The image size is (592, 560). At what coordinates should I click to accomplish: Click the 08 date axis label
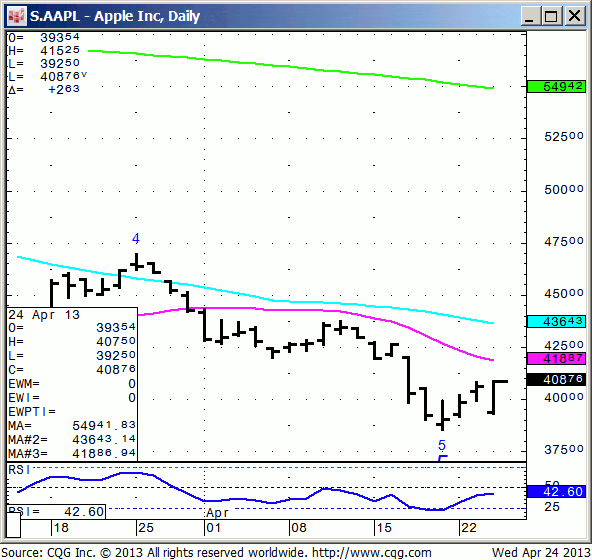click(x=299, y=528)
